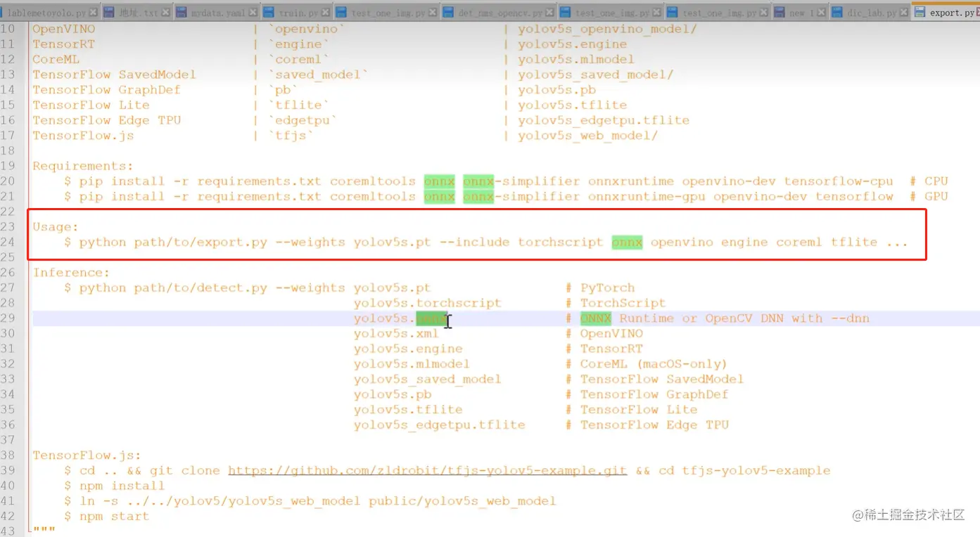Click 'TensorFlow GraphDef' on line 14
Screen dimensions: 980x537
click(107, 90)
